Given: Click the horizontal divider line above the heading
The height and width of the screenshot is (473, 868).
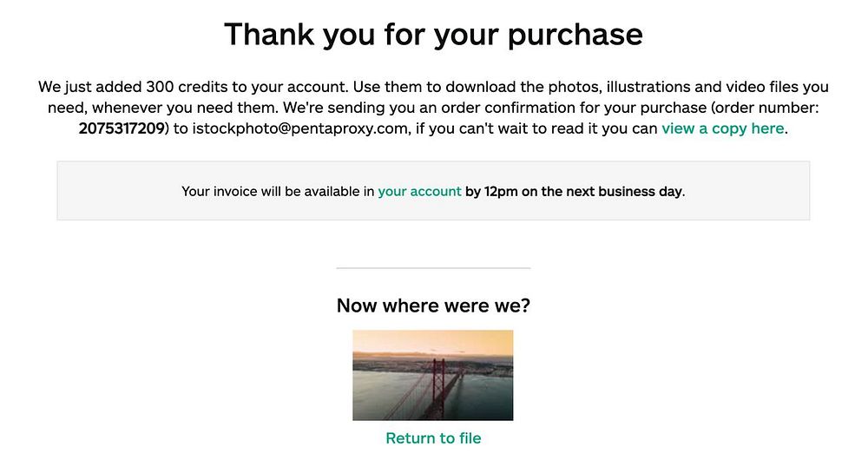Looking at the screenshot, I should 433,268.
